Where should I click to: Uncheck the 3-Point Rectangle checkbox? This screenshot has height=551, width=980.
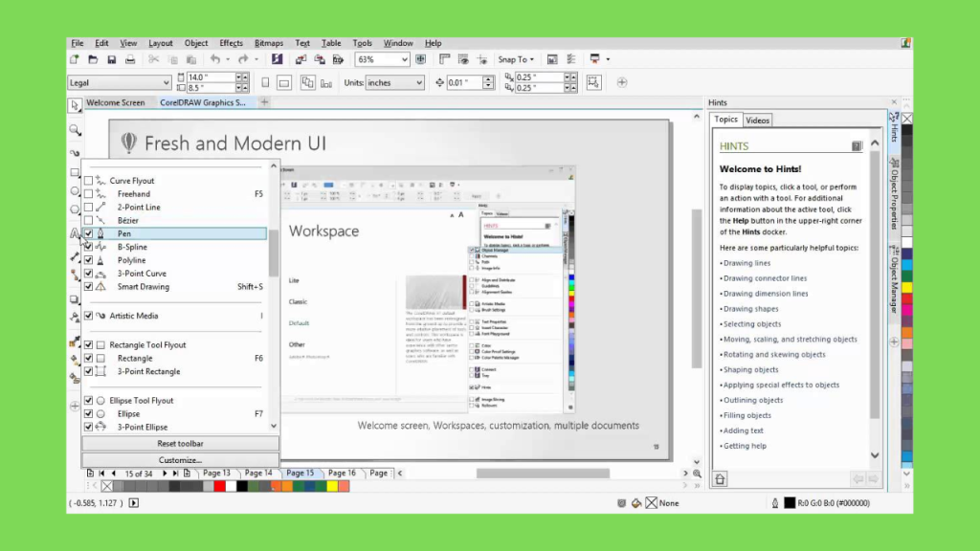click(88, 371)
